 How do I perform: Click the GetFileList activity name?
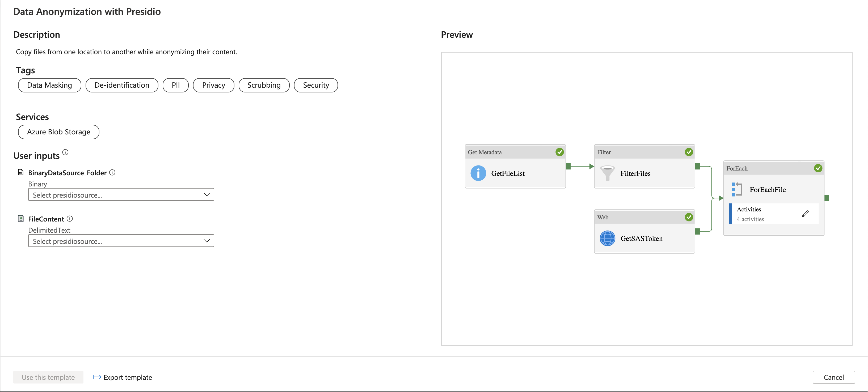508,173
